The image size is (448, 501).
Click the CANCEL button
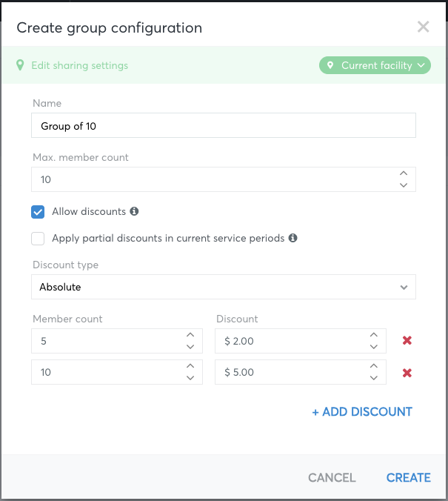click(x=332, y=478)
